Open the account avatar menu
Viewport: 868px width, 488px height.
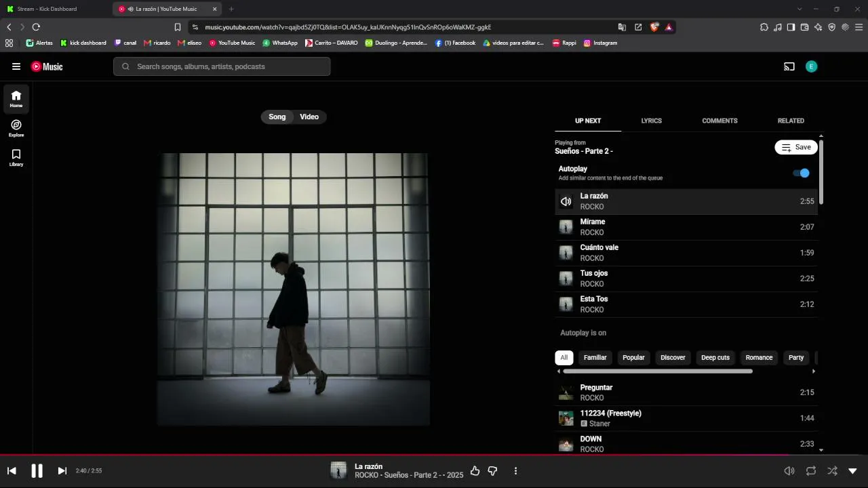[x=811, y=66]
